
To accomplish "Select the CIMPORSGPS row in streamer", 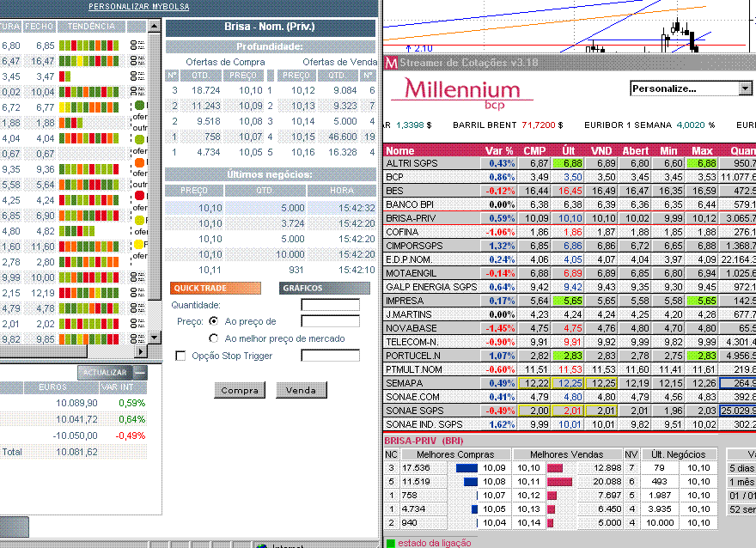I will tap(570, 246).
